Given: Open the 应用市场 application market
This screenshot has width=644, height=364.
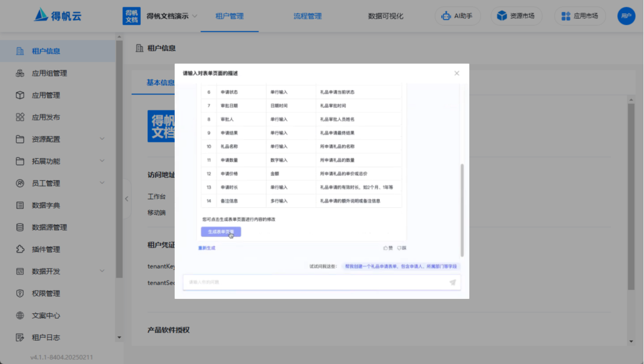Looking at the screenshot, I should (x=579, y=16).
